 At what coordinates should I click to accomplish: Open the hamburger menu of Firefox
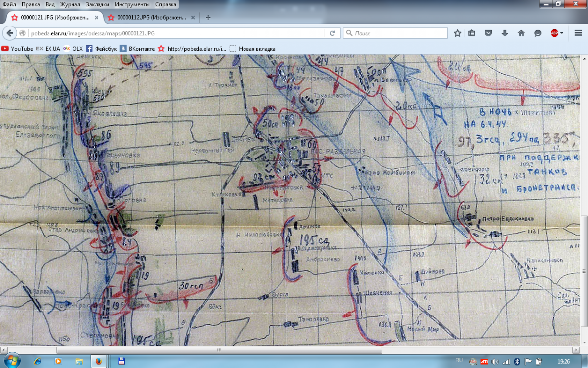(x=578, y=33)
